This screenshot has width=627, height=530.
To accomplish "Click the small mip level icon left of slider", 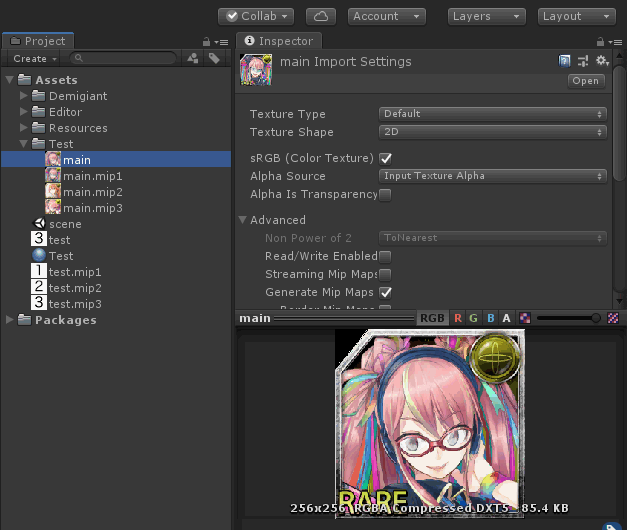I will [525, 318].
